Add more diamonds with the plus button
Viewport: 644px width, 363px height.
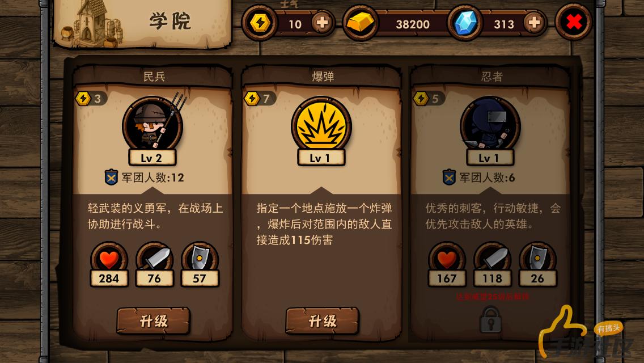535,23
